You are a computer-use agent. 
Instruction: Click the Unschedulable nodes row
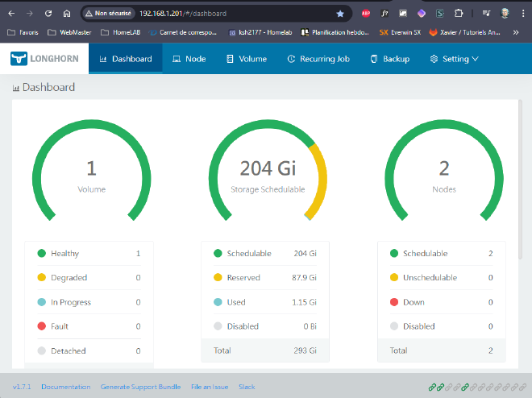tap(442, 278)
